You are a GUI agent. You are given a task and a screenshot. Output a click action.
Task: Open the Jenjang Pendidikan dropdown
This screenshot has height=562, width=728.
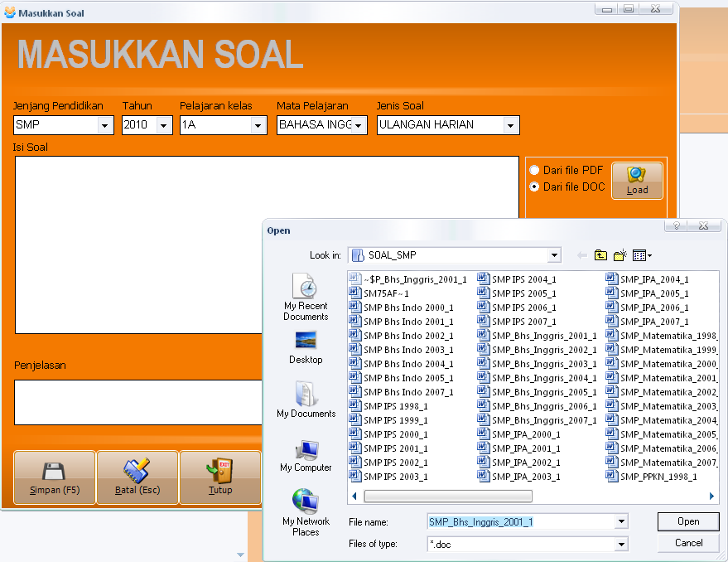click(x=108, y=125)
